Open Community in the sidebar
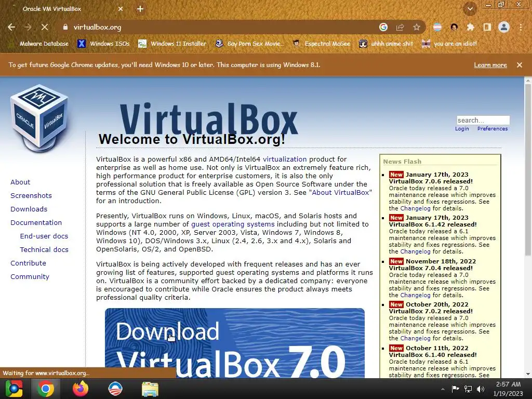Image resolution: width=532 pixels, height=399 pixels. click(x=30, y=277)
